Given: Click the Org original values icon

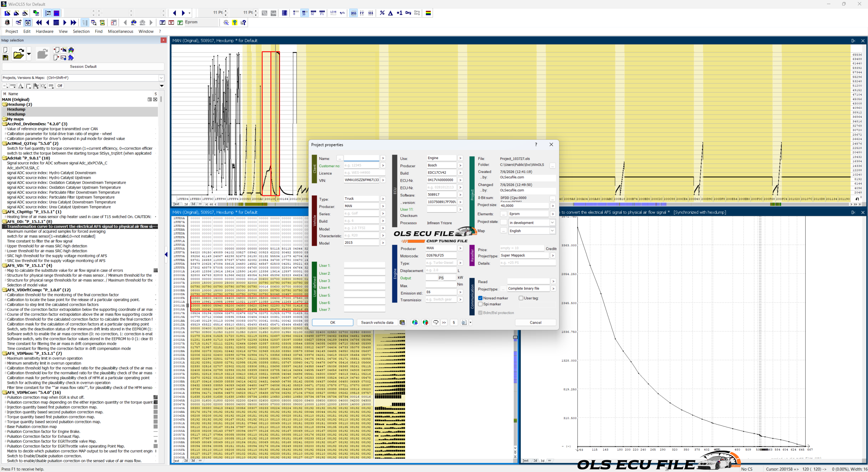Looking at the screenshot, I should pos(408,13).
